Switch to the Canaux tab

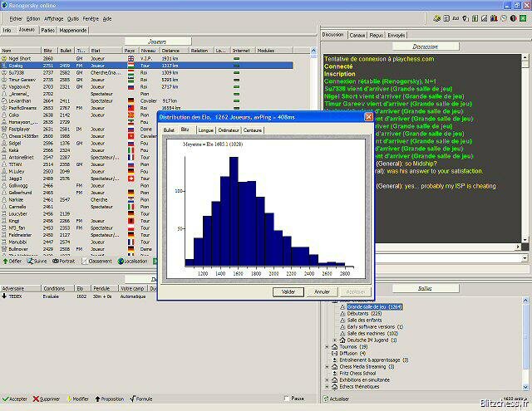tap(357, 34)
